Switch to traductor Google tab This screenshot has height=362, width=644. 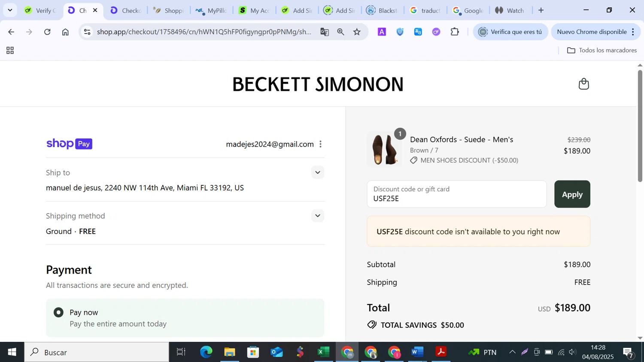tap(425, 10)
